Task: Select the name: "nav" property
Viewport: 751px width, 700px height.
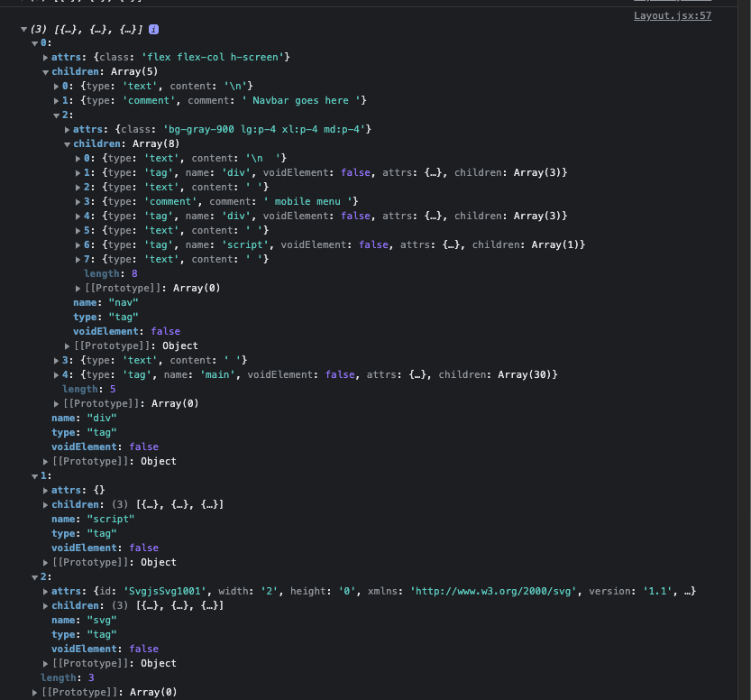Action: 105,303
